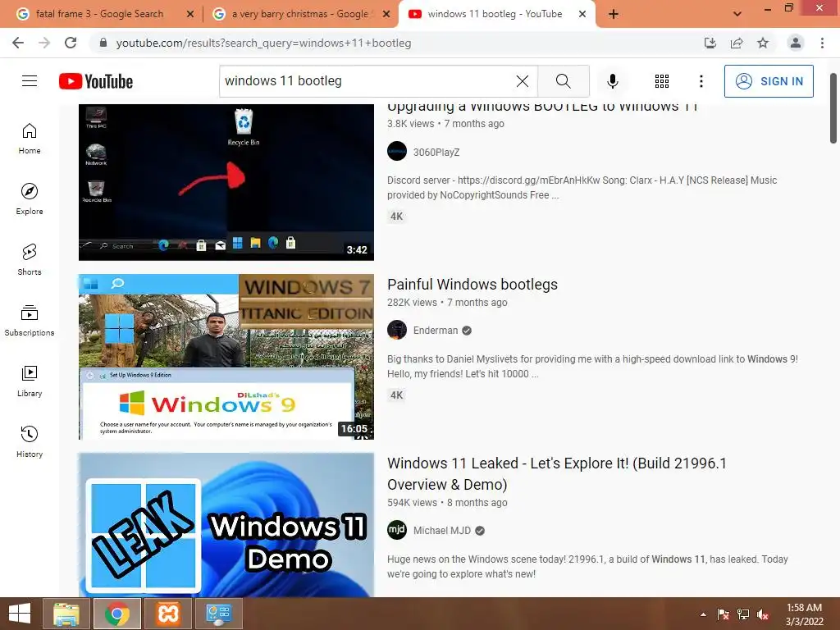This screenshot has height=630, width=840.
Task: Click the SIGN IN button
Action: pyautogui.click(x=769, y=81)
